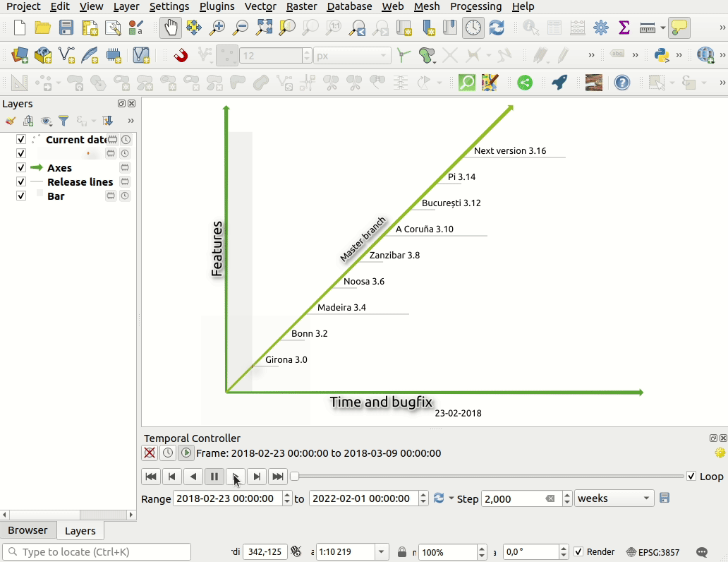Increase the Step value spinner

tap(567, 495)
